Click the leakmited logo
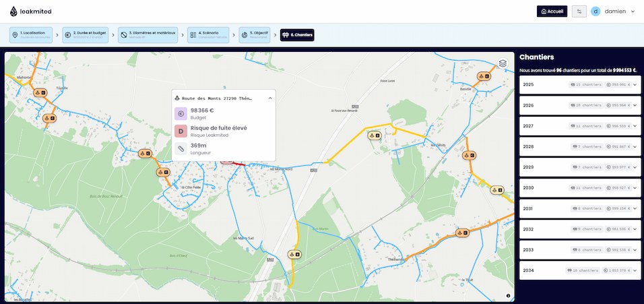Viewport: 644px width, 304px height. [x=31, y=11]
